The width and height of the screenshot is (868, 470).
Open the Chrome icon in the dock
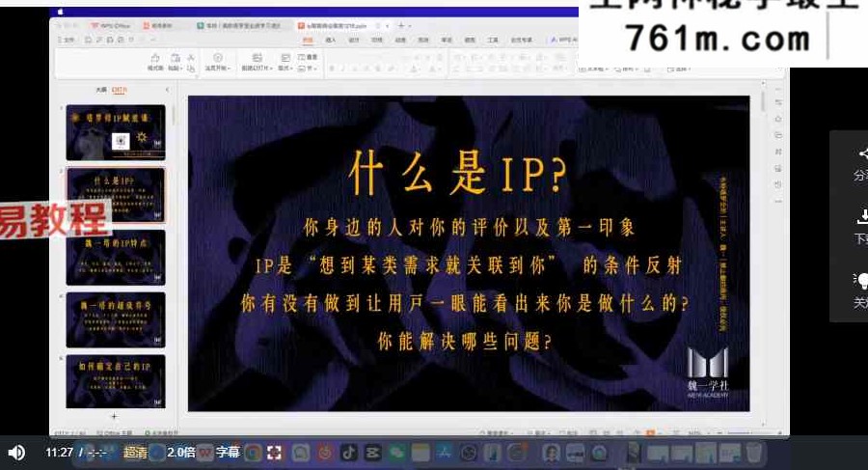[254, 453]
